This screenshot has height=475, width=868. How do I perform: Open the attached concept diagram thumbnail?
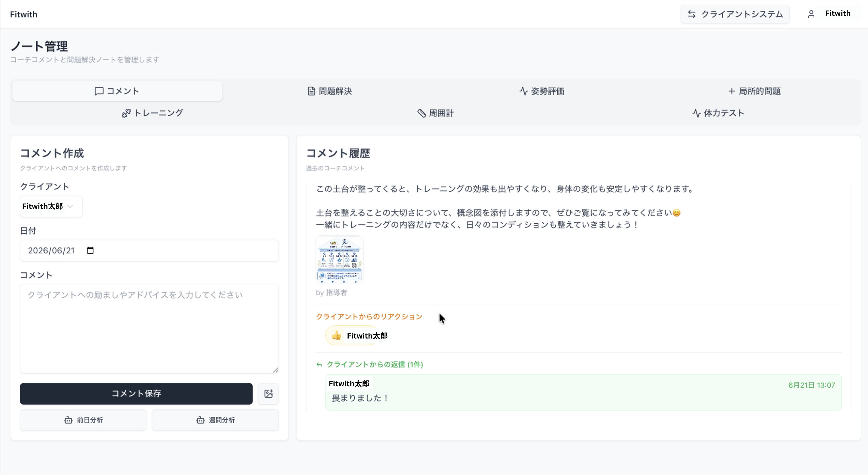(339, 259)
